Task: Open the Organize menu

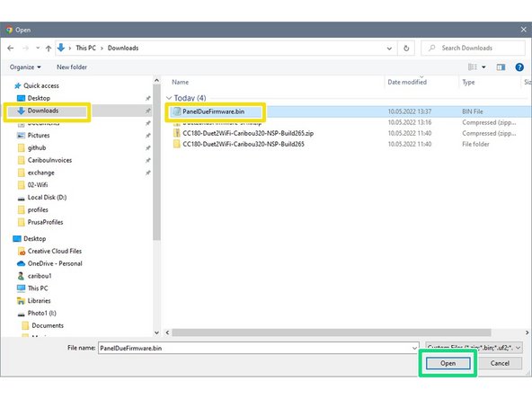Action: (x=25, y=67)
